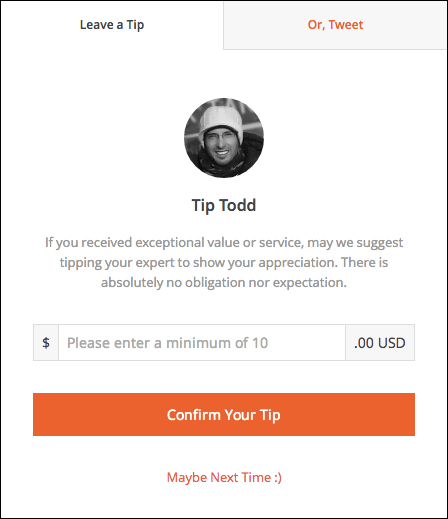The width and height of the screenshot is (448, 519).
Task: Decline via Maybe Next Time link
Action: point(224,477)
